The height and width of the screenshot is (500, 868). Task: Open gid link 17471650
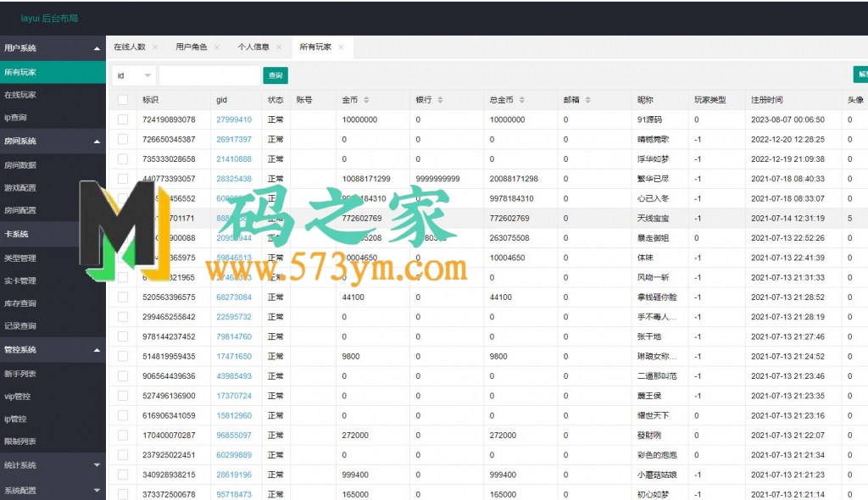pos(234,357)
